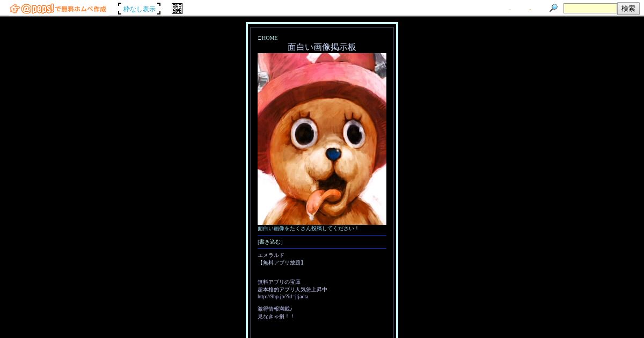644x338 pixels.
Task: Open the QR code icon
Action: [177, 9]
